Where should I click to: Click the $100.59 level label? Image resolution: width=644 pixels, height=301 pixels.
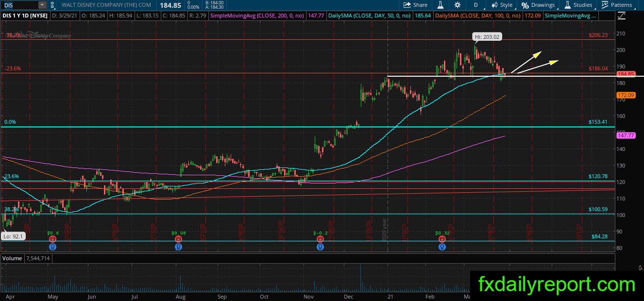pos(598,209)
